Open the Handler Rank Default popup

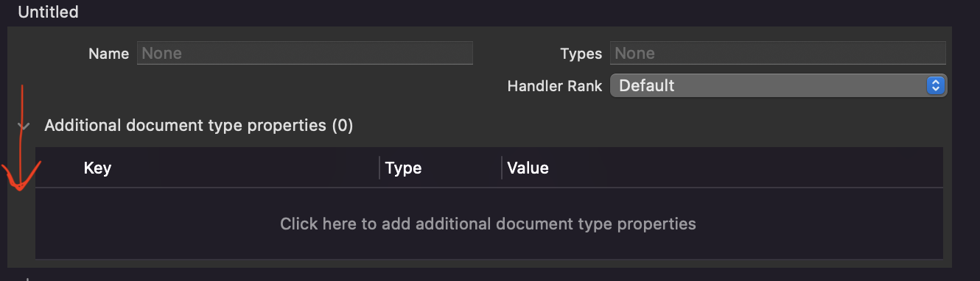tap(778, 85)
